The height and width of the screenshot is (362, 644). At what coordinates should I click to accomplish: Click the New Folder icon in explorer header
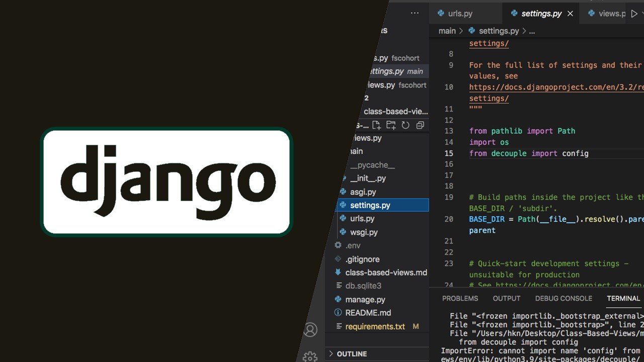point(391,125)
